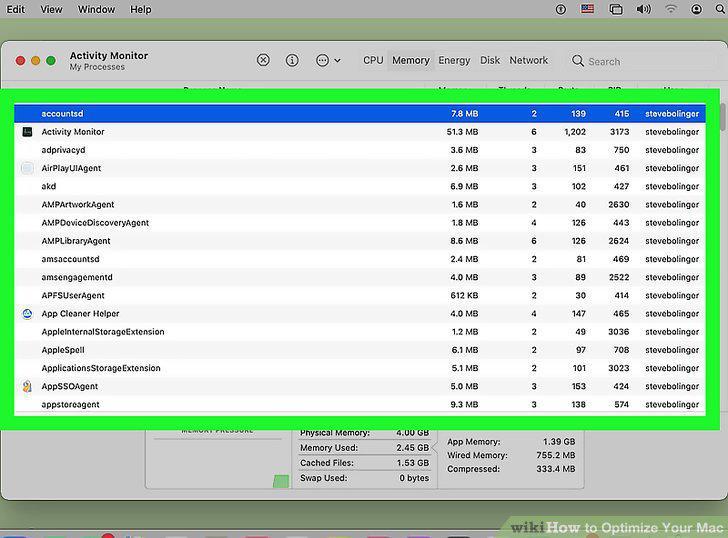Click the ports value 1,202
The width and height of the screenshot is (728, 538).
click(575, 132)
